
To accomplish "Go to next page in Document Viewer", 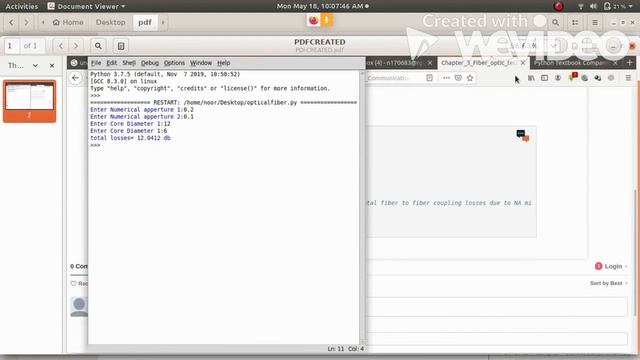I will (76, 46).
